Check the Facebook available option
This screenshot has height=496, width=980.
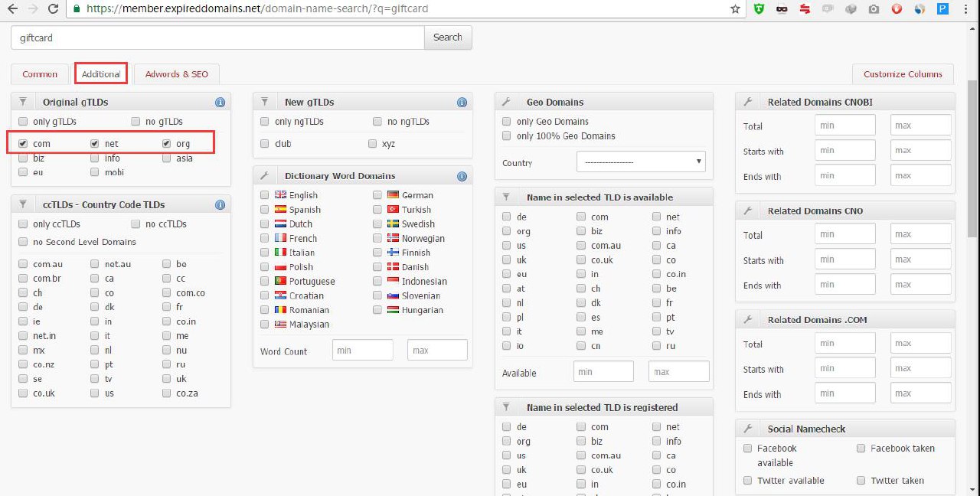[x=748, y=449]
